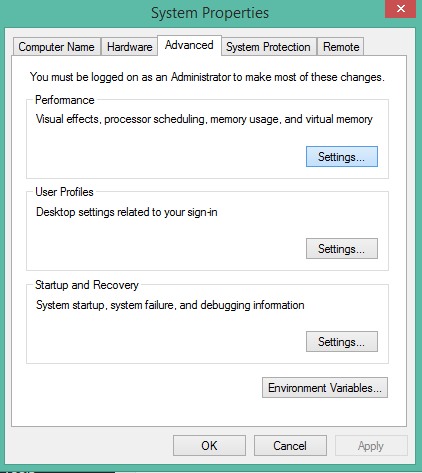
Task: Click the Cancel button
Action: click(x=290, y=445)
